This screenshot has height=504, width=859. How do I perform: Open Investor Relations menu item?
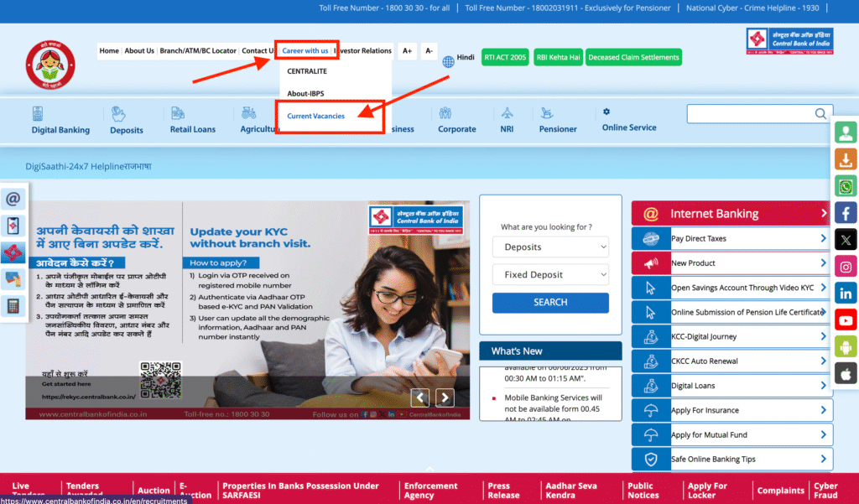362,50
